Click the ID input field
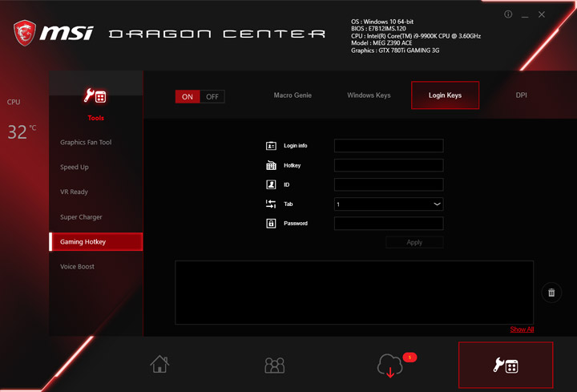This screenshot has height=392, width=577. (x=389, y=184)
